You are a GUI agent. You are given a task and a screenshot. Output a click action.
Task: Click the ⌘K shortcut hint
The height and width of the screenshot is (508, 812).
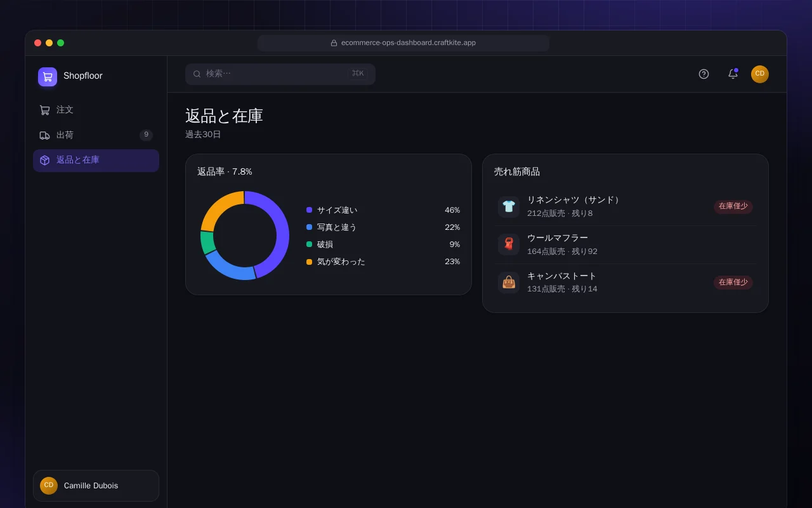358,74
